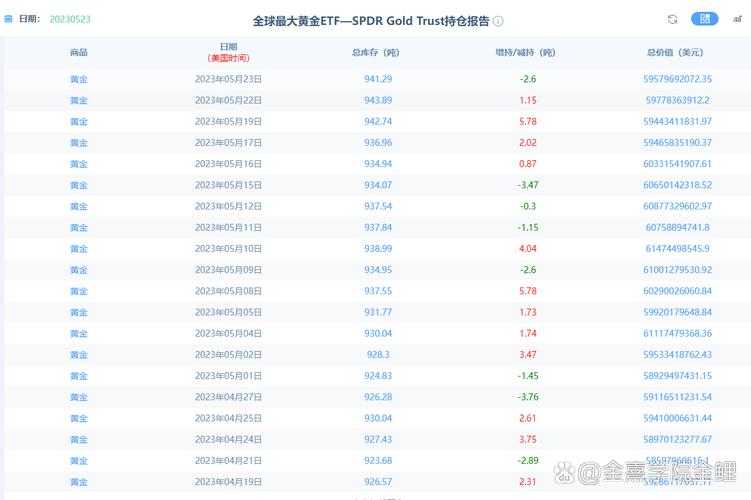Switch to chart view icon
The height and width of the screenshot is (500, 751).
tap(738, 19)
